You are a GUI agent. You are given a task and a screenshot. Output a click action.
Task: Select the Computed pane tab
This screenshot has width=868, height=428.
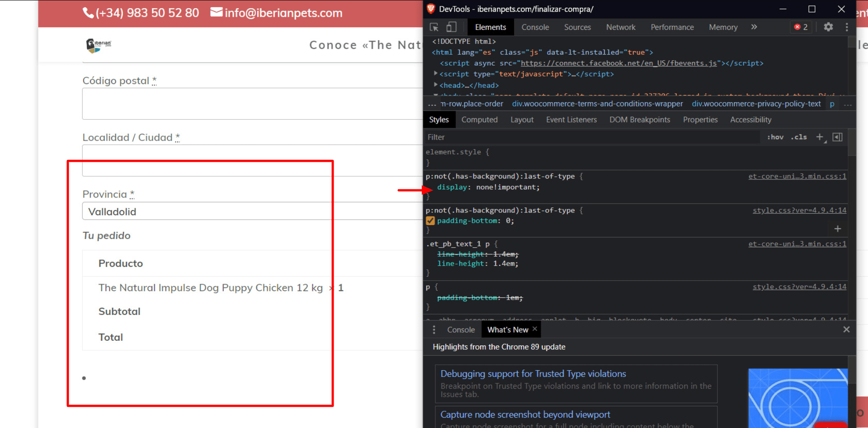(479, 120)
